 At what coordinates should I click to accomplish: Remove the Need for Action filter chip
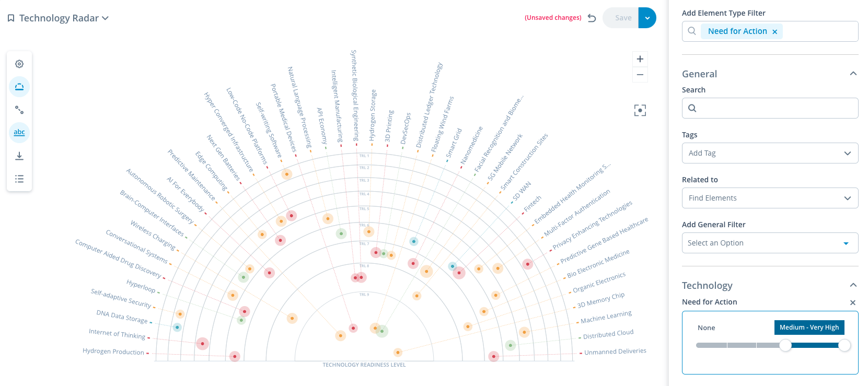point(775,32)
